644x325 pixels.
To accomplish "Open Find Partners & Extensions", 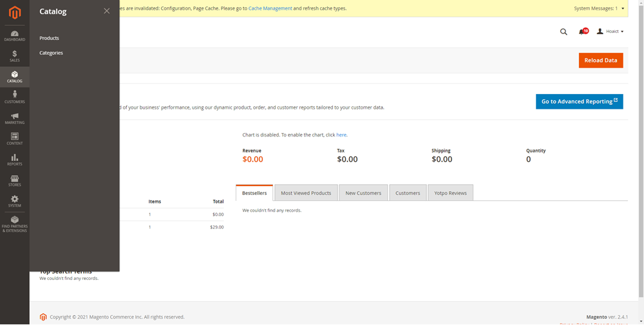I will [14, 224].
